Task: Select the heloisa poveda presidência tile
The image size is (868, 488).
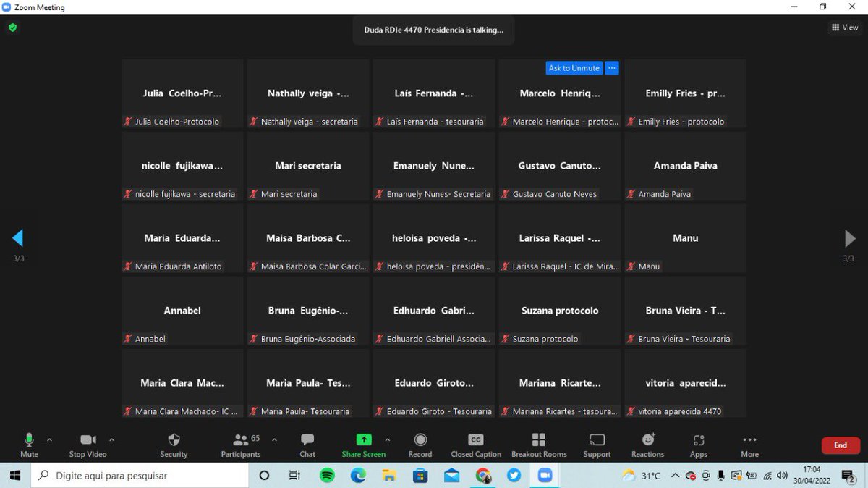Action: [x=434, y=238]
